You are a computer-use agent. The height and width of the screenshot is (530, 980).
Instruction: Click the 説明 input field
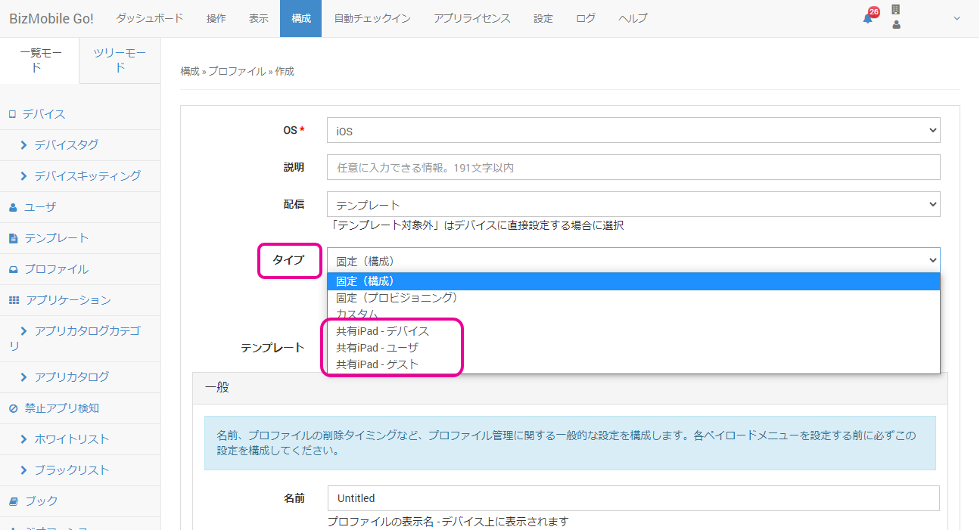click(632, 166)
